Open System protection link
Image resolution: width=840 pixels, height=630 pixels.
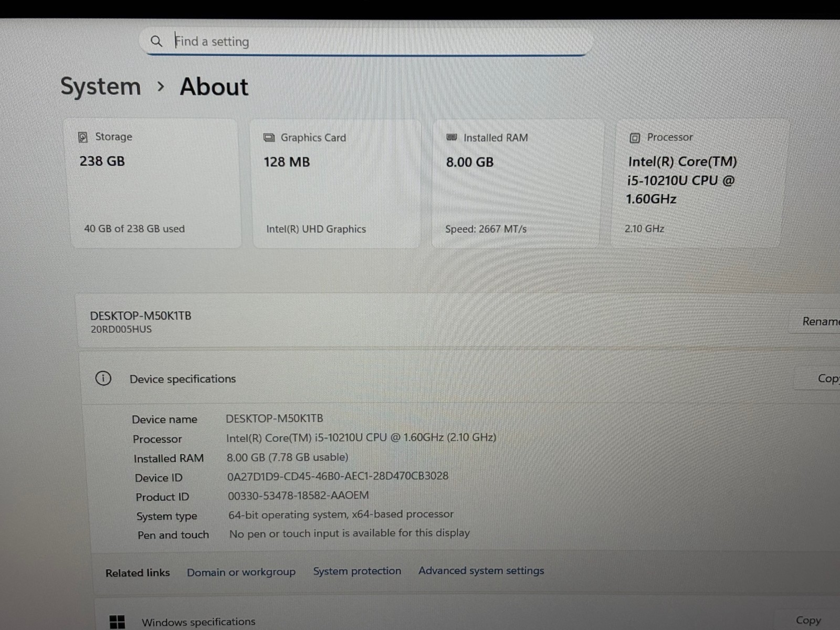click(x=357, y=571)
